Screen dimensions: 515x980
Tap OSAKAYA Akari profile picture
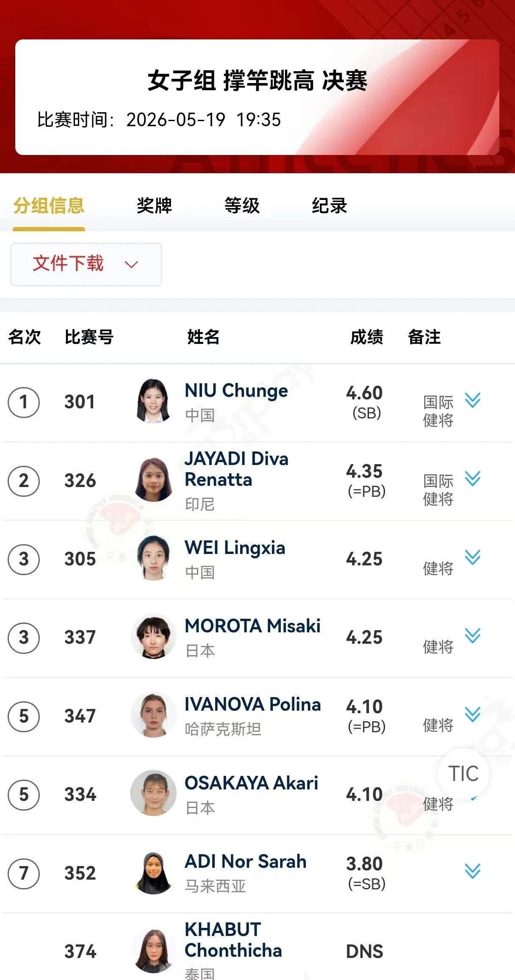click(153, 793)
